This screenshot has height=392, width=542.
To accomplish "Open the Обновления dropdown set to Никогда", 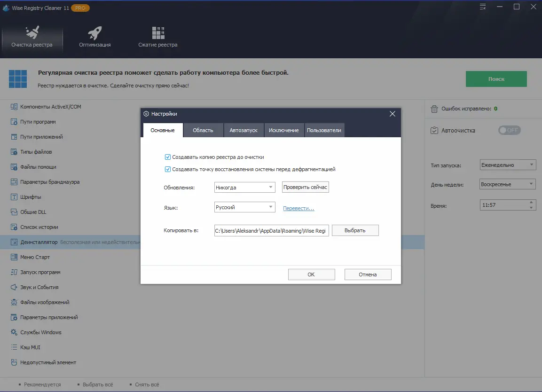I will tap(245, 188).
